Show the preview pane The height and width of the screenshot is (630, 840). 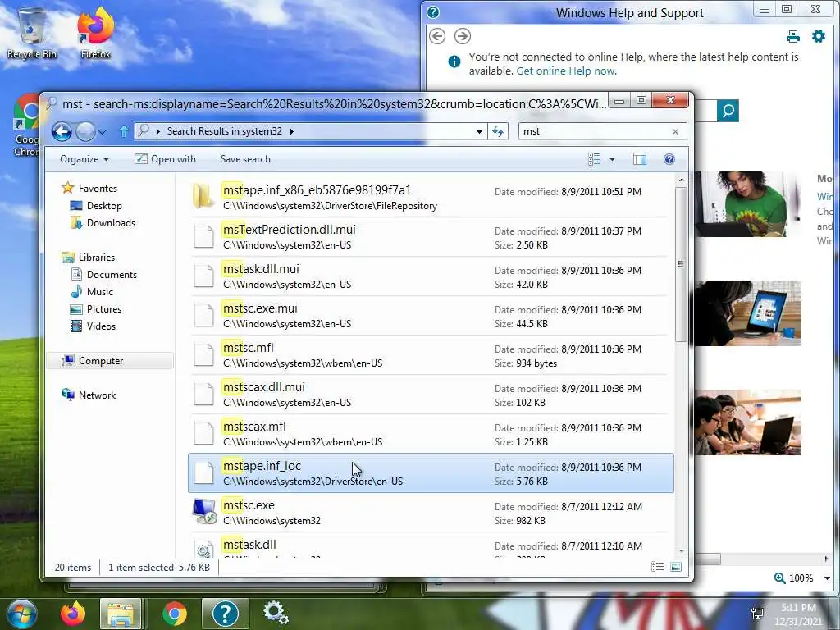point(640,159)
